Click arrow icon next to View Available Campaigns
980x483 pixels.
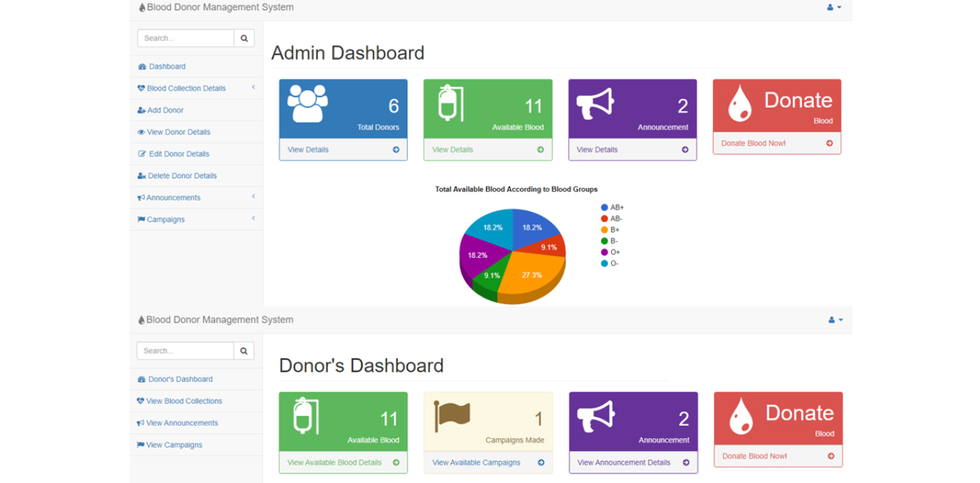(540, 463)
